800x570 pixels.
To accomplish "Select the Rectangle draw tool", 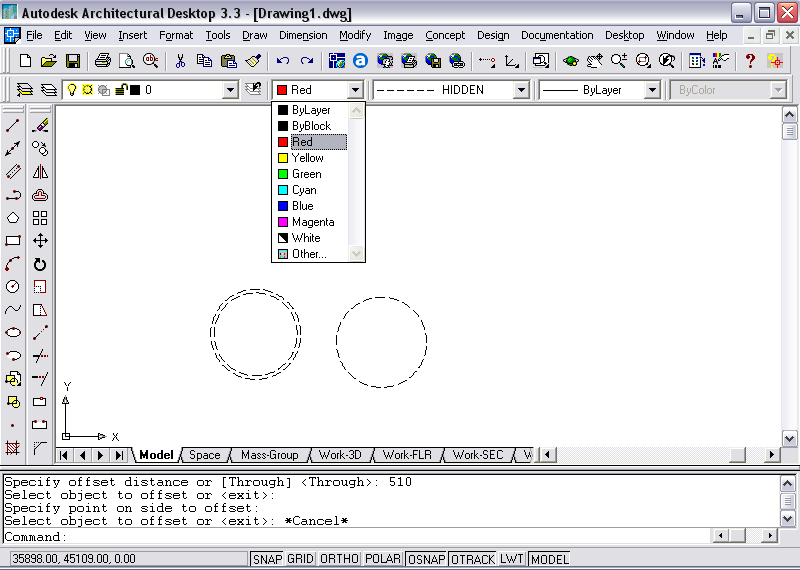I will click(x=13, y=241).
